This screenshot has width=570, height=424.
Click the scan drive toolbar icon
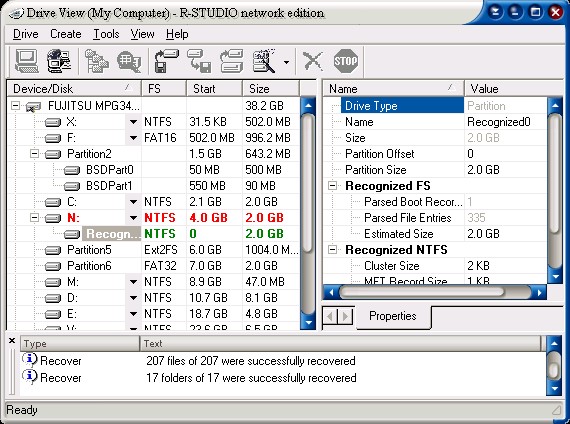pos(264,61)
